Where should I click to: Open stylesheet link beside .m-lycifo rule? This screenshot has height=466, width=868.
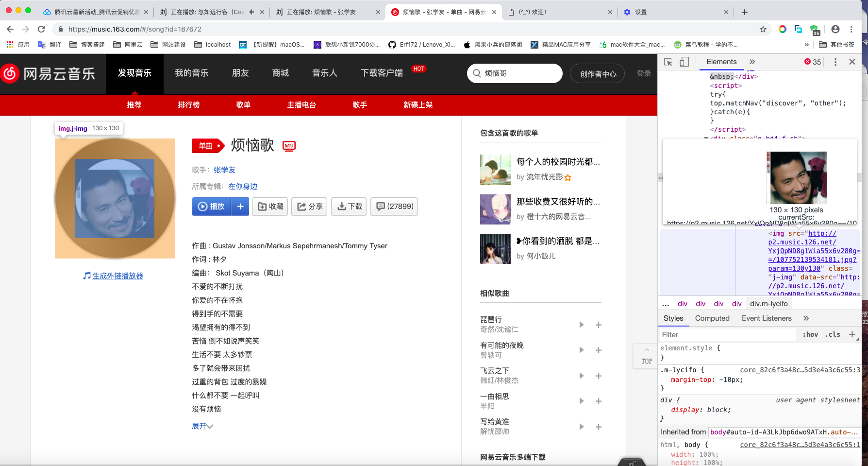point(800,370)
